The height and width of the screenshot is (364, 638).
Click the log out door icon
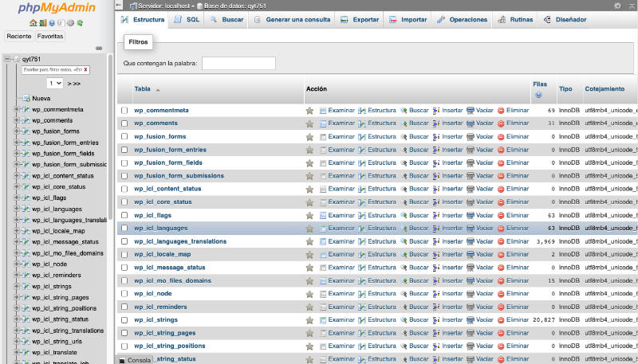[43, 23]
